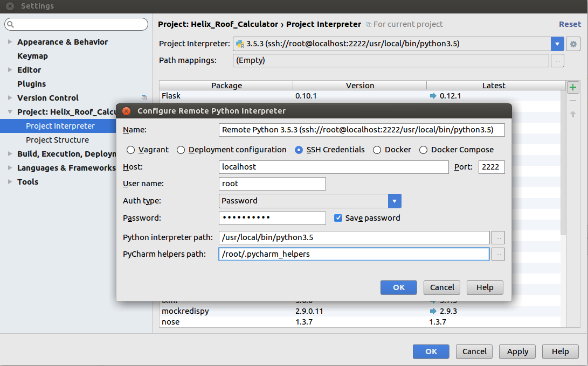The width and height of the screenshot is (588, 366).
Task: Click Help in the Settings window
Action: point(561,351)
